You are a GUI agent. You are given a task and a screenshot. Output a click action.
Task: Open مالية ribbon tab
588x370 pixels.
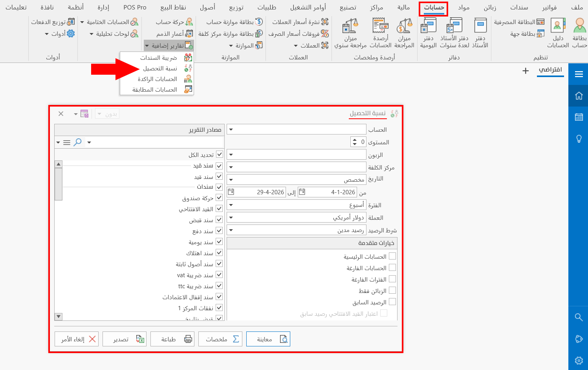point(403,7)
